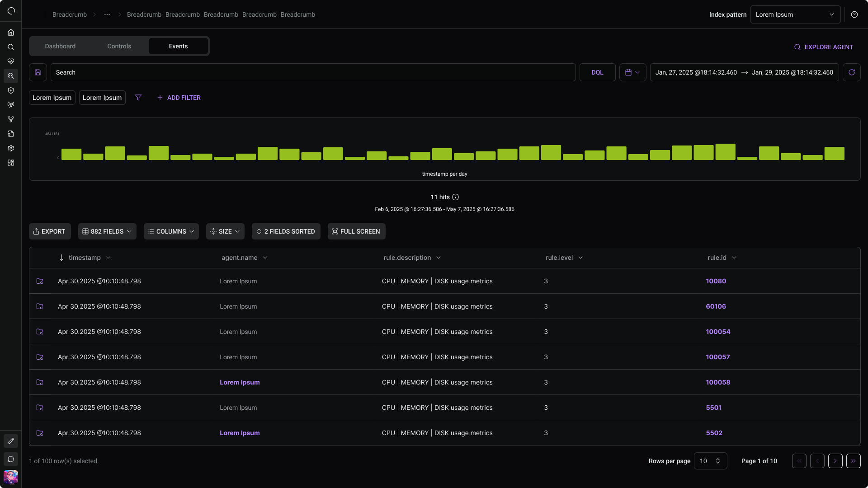Screen dimensions: 868x488
Task: Open the COLUMNS dropdown
Action: click(x=171, y=231)
